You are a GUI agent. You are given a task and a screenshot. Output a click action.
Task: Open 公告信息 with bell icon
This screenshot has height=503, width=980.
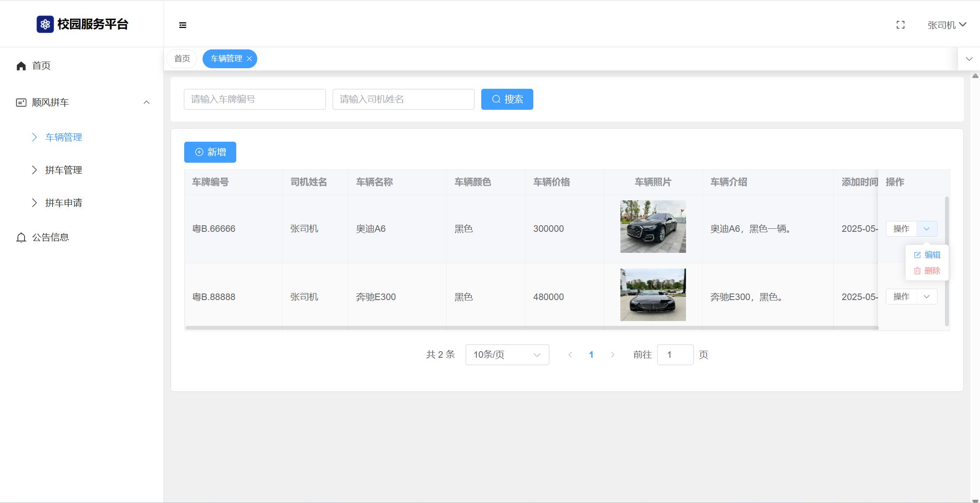click(x=50, y=238)
